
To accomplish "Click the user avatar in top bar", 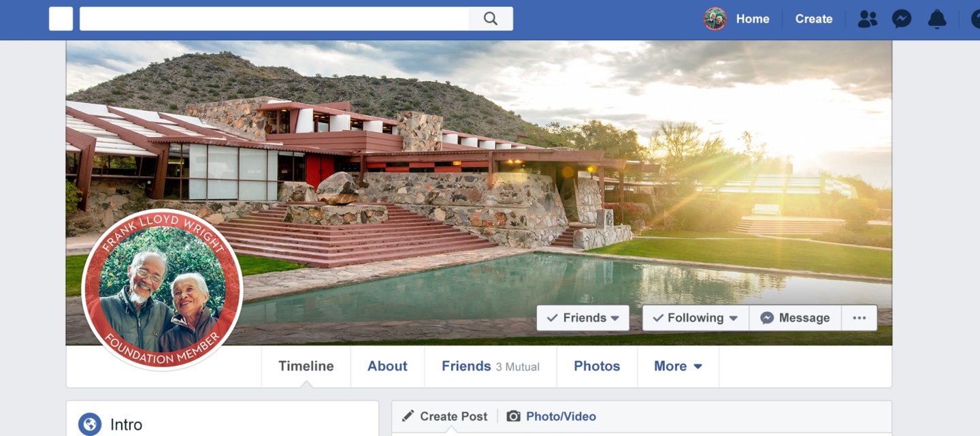I will [x=715, y=19].
